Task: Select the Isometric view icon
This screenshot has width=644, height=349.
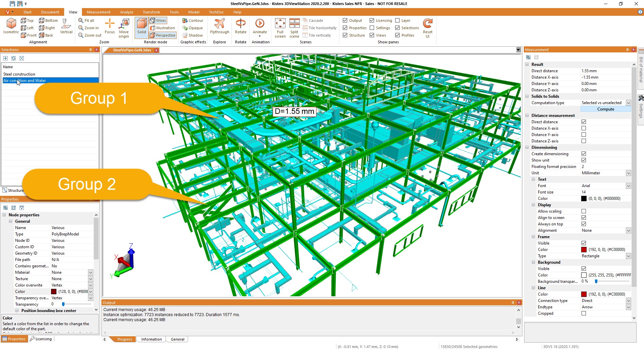Action: (11, 26)
